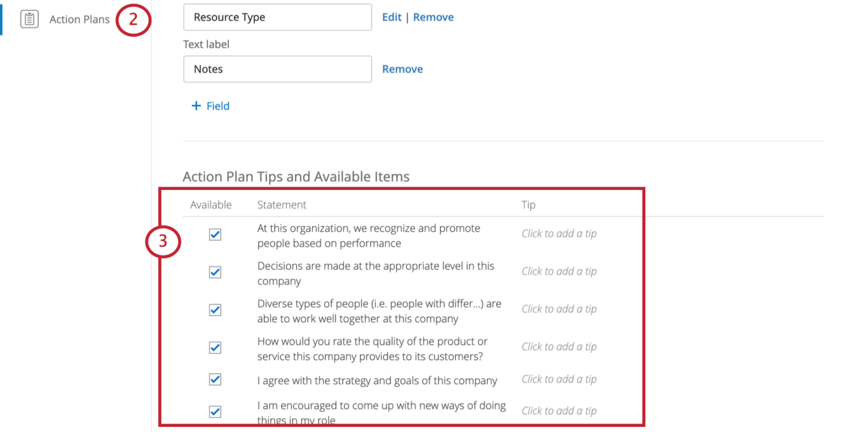Toggle availability of product quality question
Screen dimensions: 868x432
215,348
